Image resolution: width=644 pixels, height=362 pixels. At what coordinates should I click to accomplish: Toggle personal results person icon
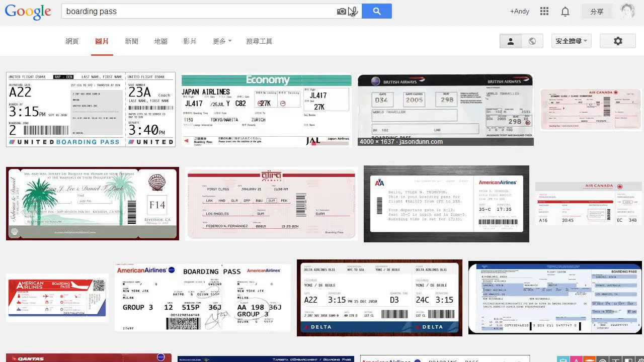[510, 41]
